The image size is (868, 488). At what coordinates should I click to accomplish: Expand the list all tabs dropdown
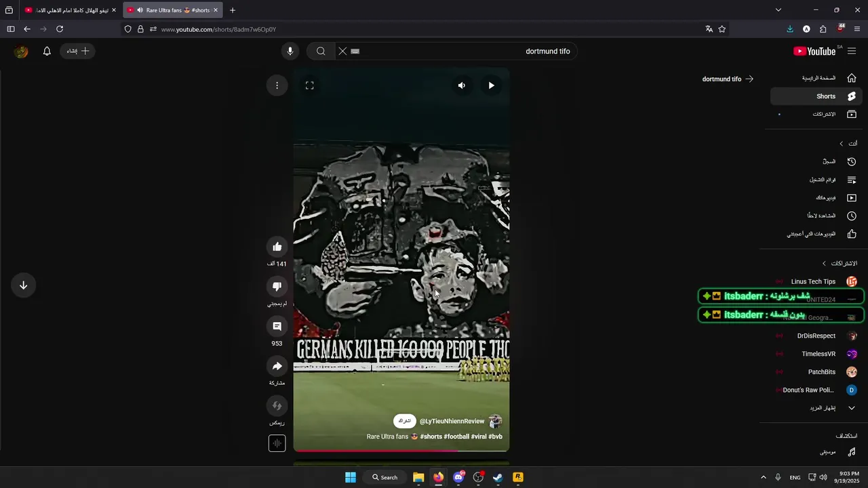pyautogui.click(x=778, y=10)
